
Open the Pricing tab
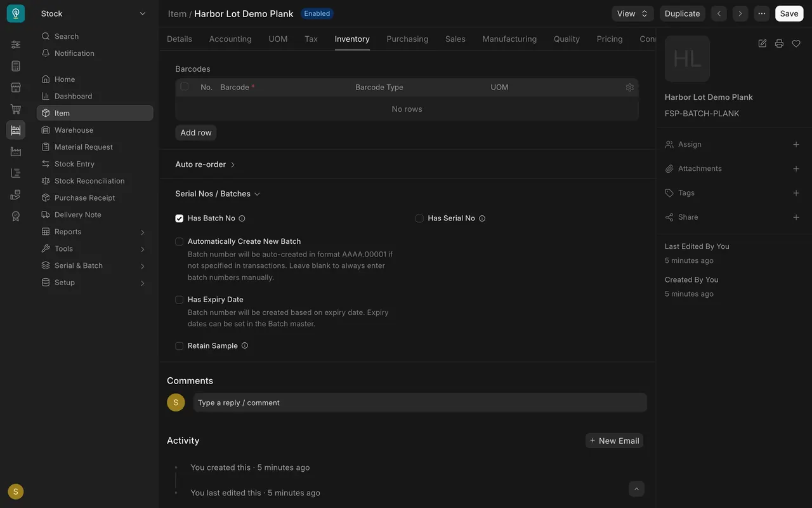click(610, 39)
